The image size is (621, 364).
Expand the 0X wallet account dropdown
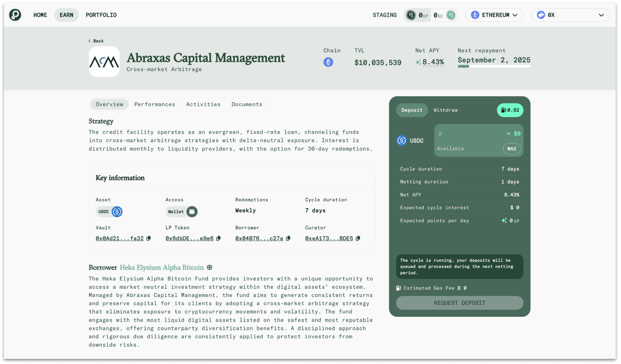coord(570,15)
